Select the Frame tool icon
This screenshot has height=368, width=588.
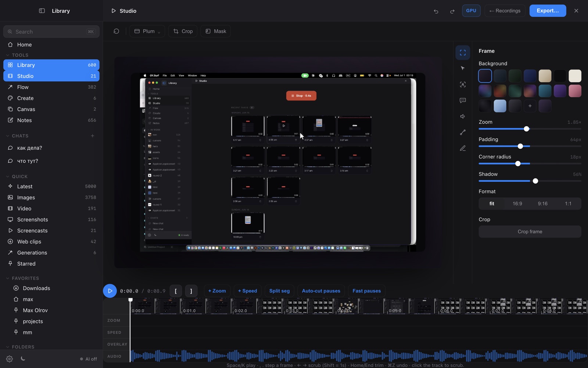click(463, 52)
